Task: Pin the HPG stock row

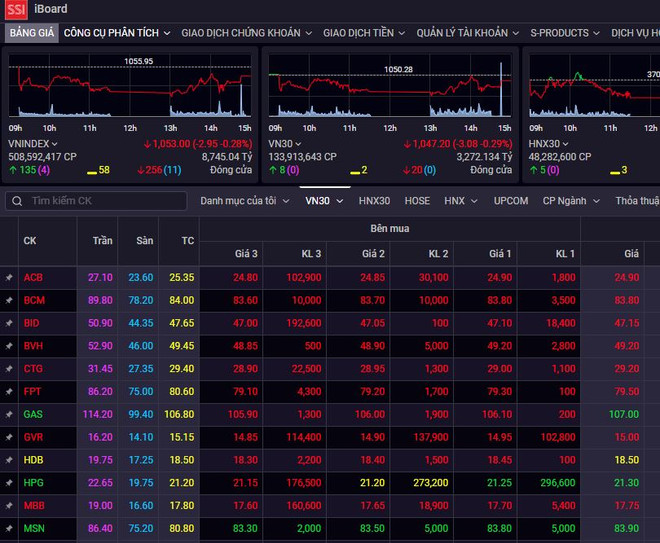Action: pos(9,483)
